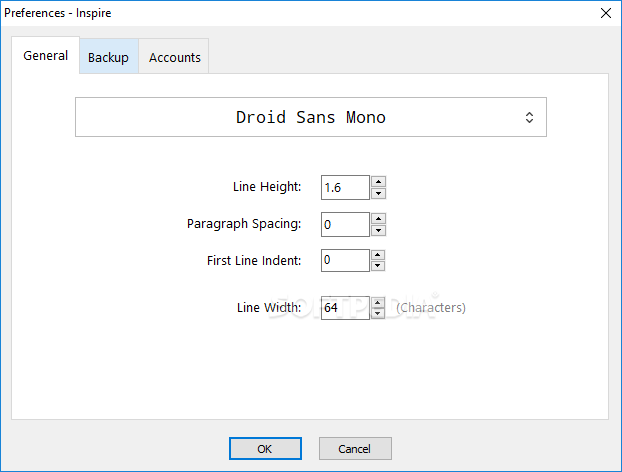Click the Cancel button
Viewport: 622px width, 472px height.
(355, 449)
